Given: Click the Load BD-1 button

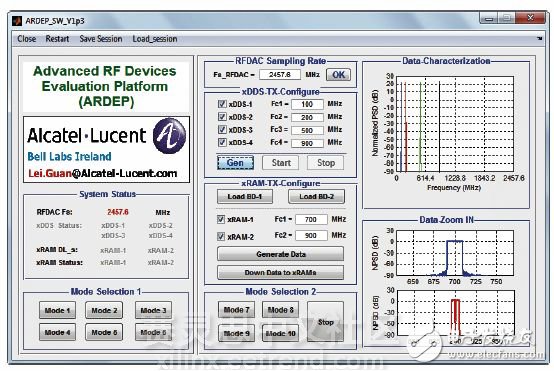Looking at the screenshot, I should click(x=245, y=196).
